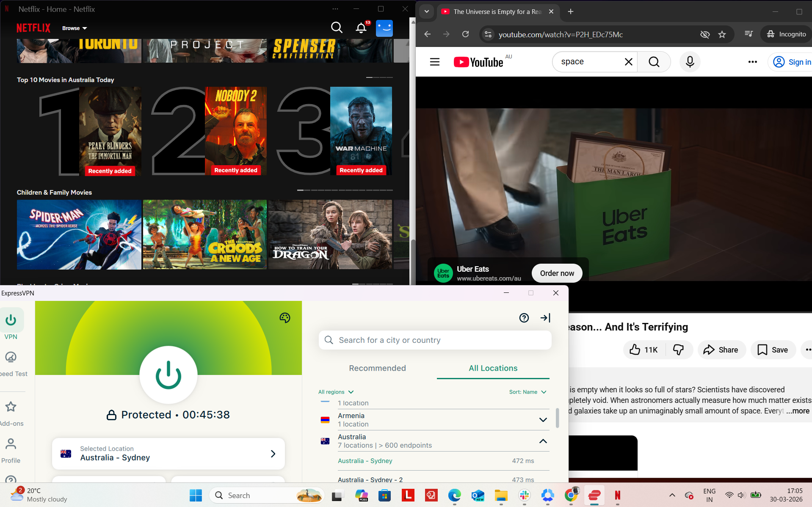Toggle ExpressVPN theme with the disguise icon
Viewport: 812px width, 507px height.
pyautogui.click(x=285, y=318)
